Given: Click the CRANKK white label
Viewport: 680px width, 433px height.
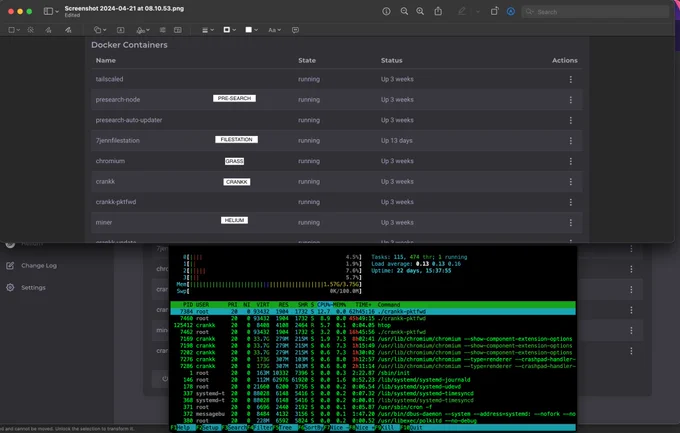Looking at the screenshot, I should 236,182.
